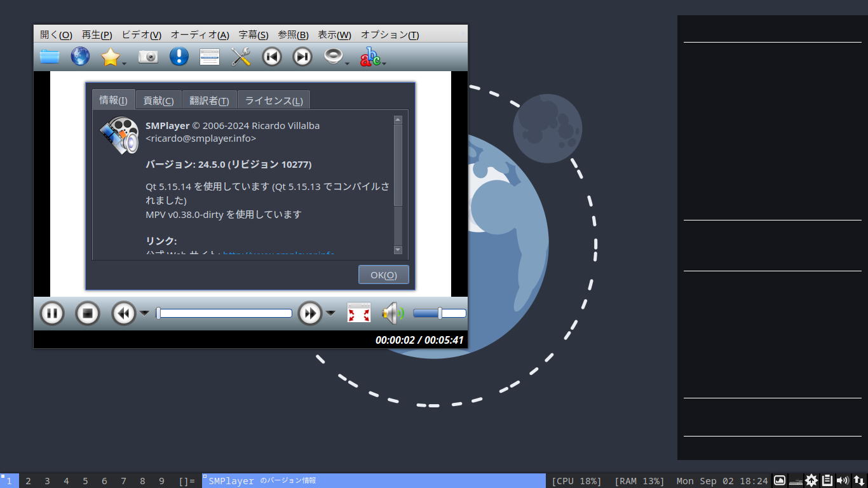Switch to the ライセンス(L) tab
868x488 pixels.
(x=274, y=100)
